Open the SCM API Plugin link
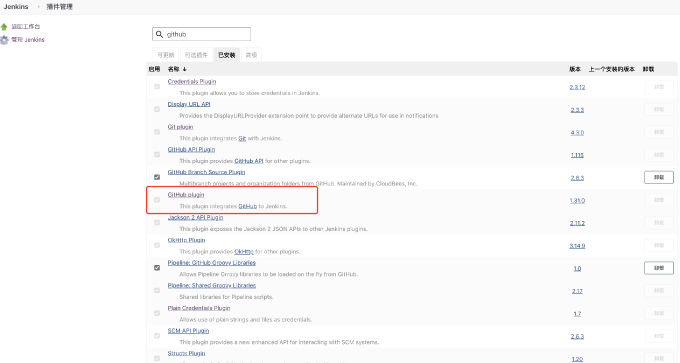Image resolution: width=680 pixels, height=363 pixels. pos(188,330)
